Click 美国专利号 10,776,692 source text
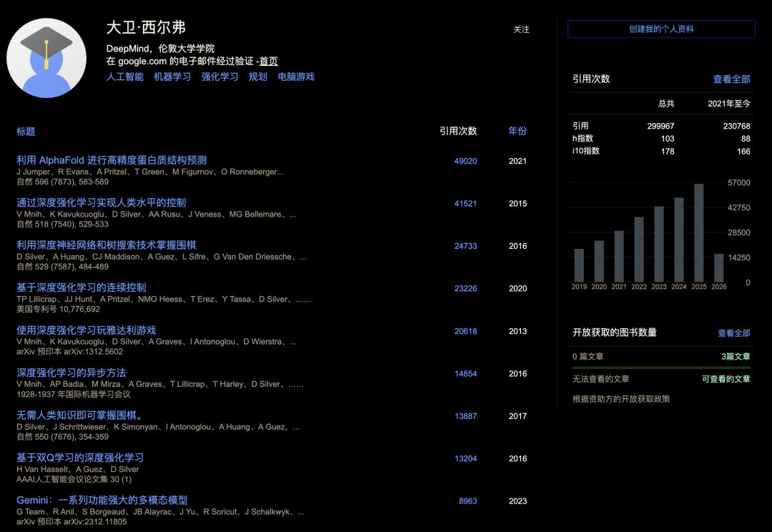 pos(58,310)
